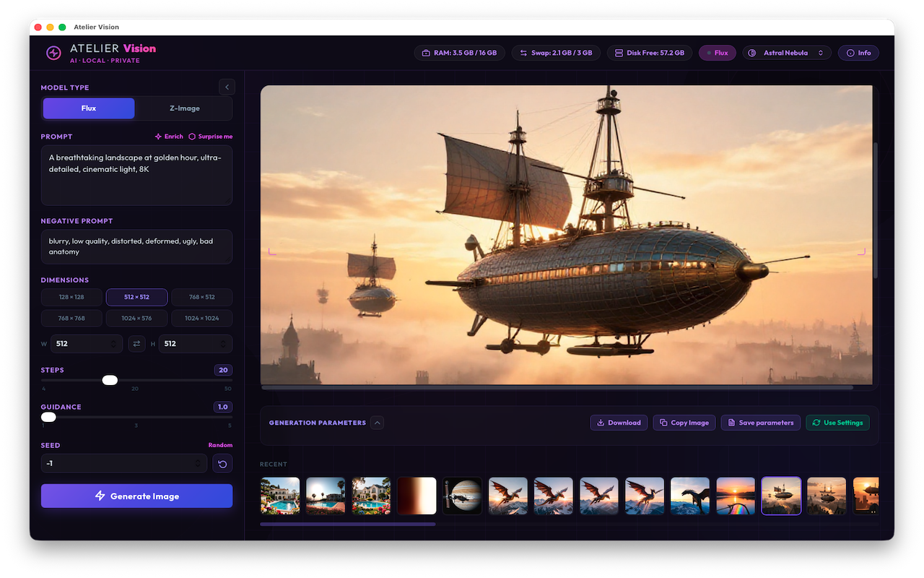Click the Flux model status pill
This screenshot has width=924, height=578.
point(717,53)
